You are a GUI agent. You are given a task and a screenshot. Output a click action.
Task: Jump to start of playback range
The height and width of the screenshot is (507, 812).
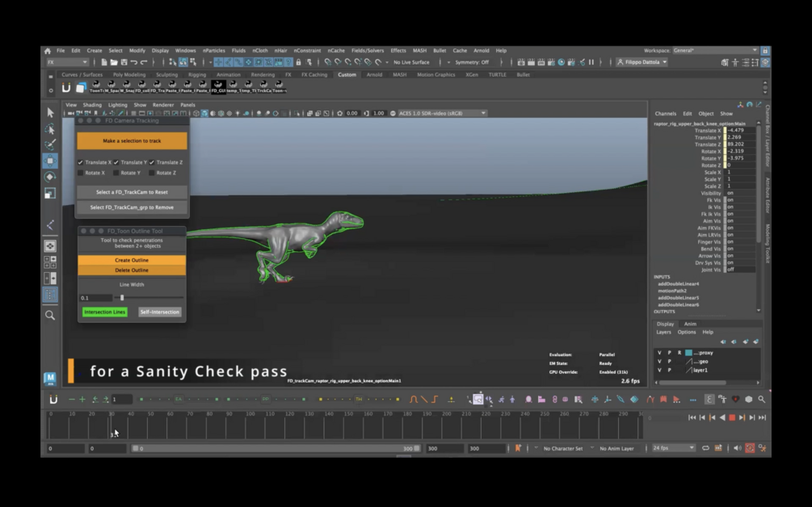tap(692, 417)
